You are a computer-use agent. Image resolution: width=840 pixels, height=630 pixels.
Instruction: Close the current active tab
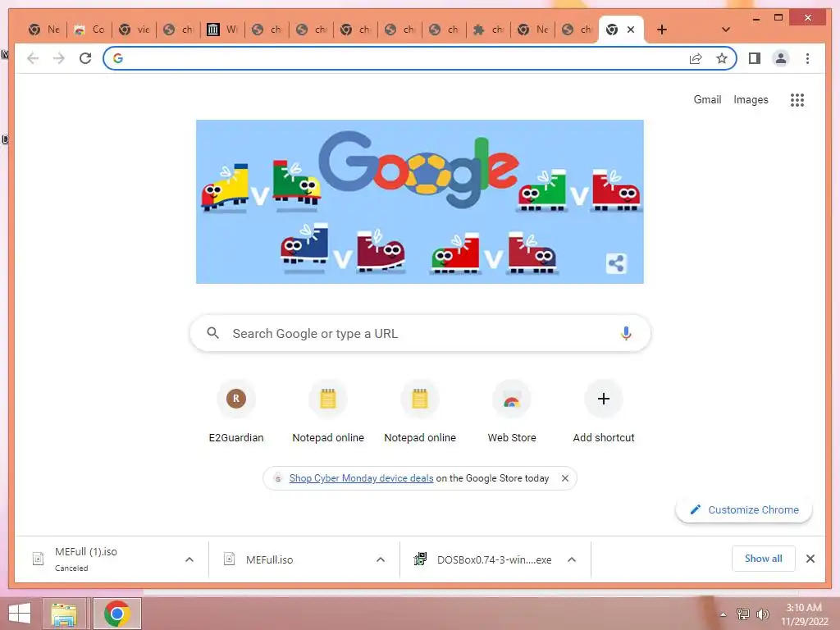pyautogui.click(x=631, y=30)
